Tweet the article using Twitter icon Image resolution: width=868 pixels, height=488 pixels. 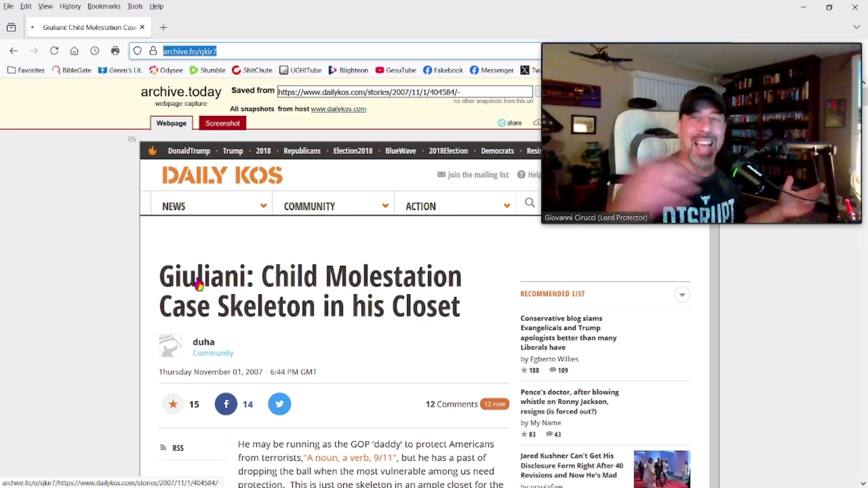click(279, 404)
